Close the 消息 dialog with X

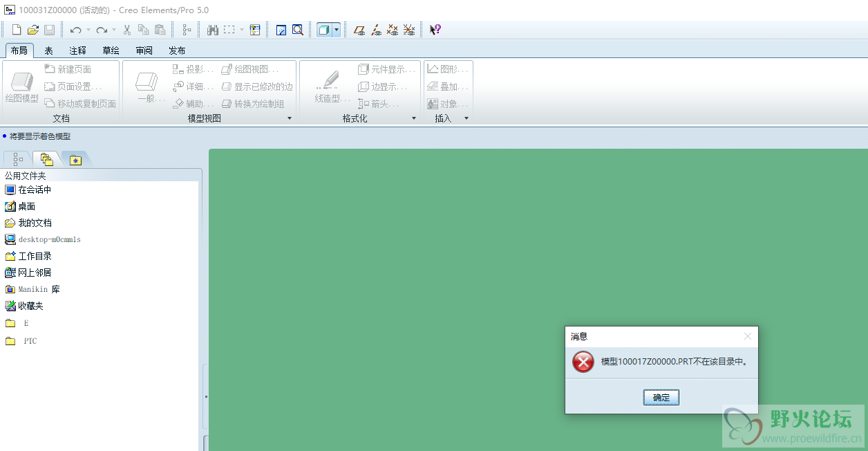pyautogui.click(x=747, y=336)
